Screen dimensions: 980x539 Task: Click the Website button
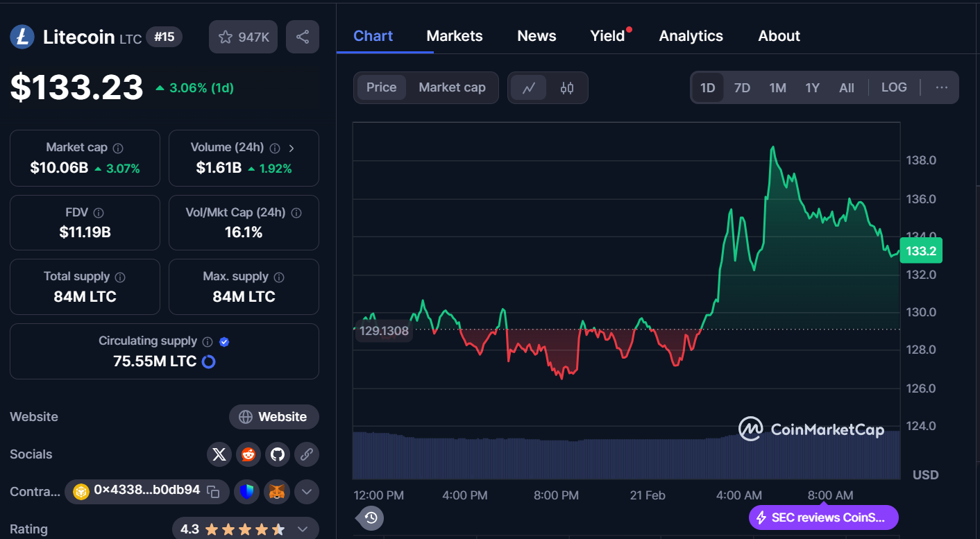click(274, 417)
